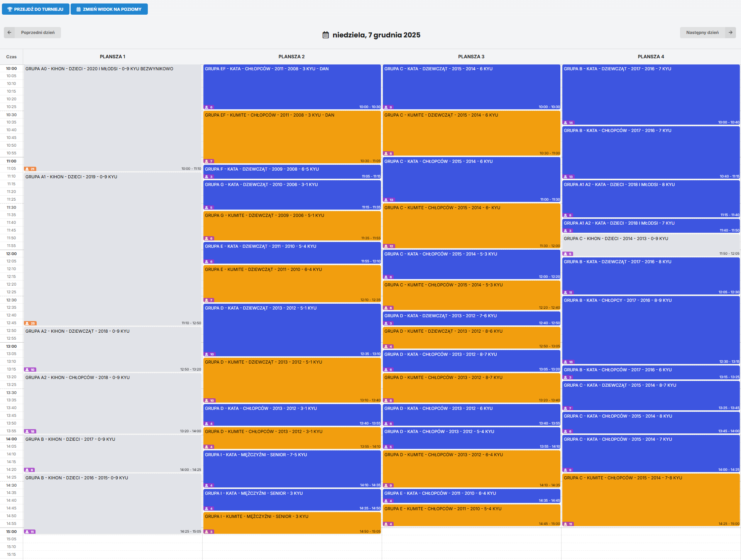Click the right arrow icon for next day
Screen dimensions: 741x560
point(730,32)
